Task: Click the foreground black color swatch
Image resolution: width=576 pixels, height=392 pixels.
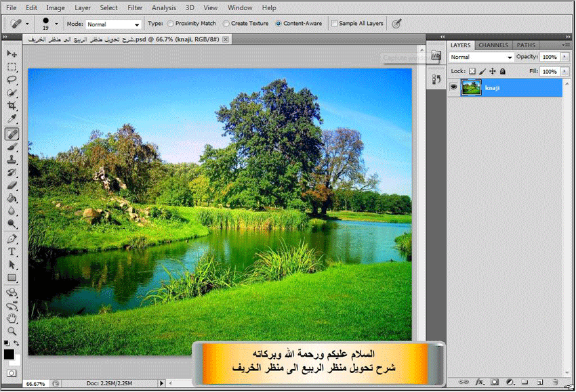Action: coord(9,354)
